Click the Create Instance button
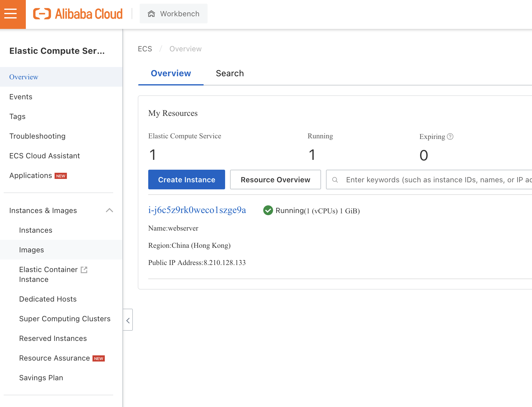This screenshot has width=532, height=407. [187, 180]
